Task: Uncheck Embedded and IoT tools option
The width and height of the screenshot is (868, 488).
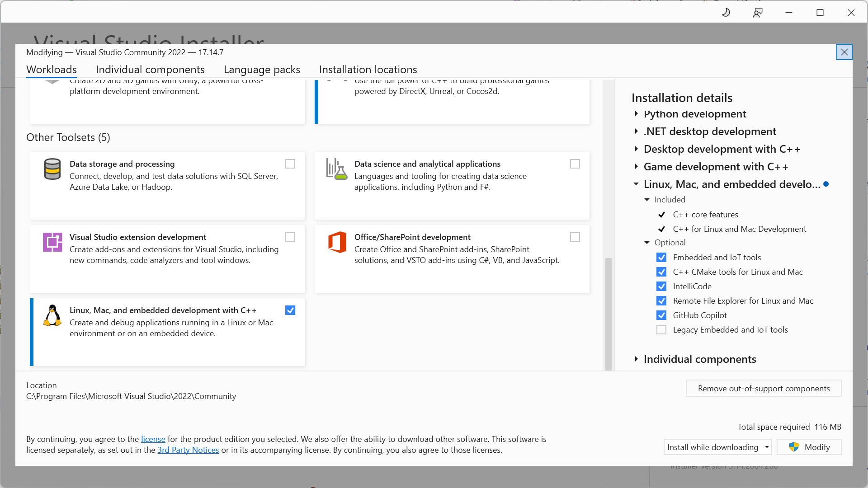Action: pos(661,258)
